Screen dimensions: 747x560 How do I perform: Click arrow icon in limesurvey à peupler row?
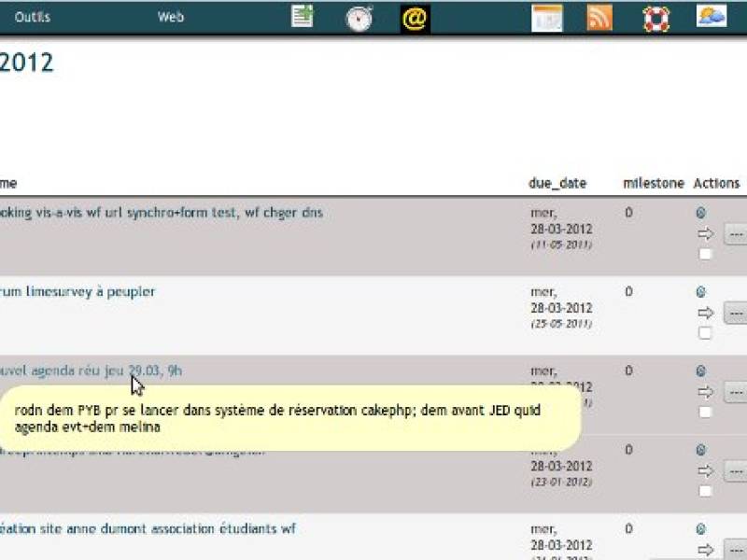706,313
